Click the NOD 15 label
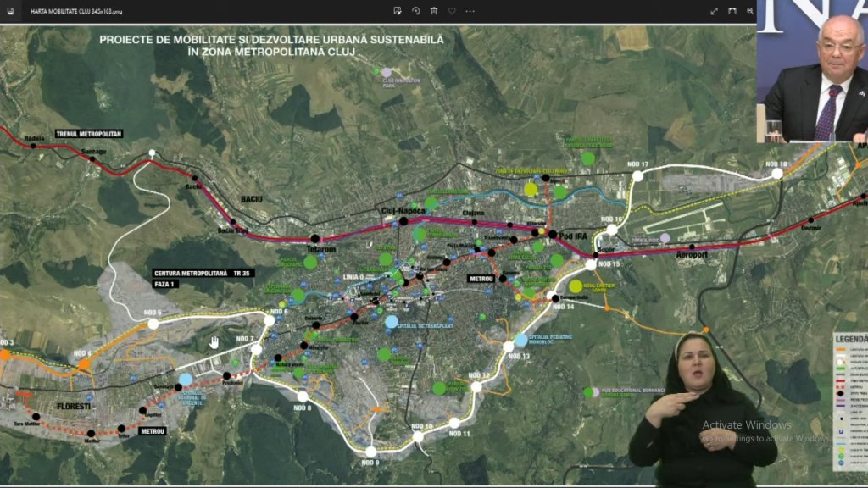Image resolution: width=868 pixels, height=488 pixels. (609, 264)
